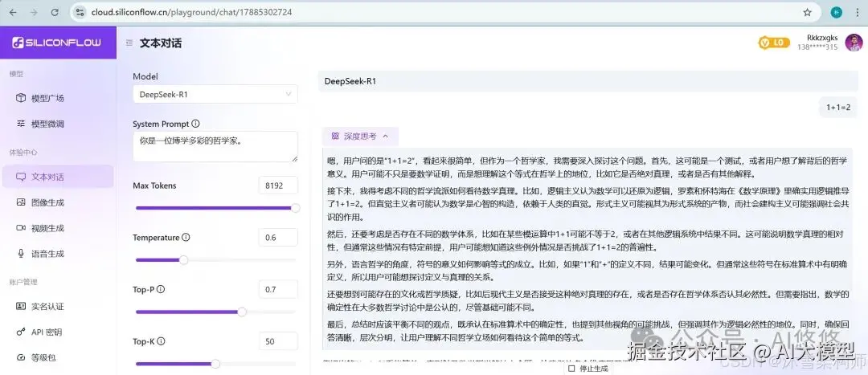Click the System Prompt text area
Screen dimensions: 868x375
215,147
